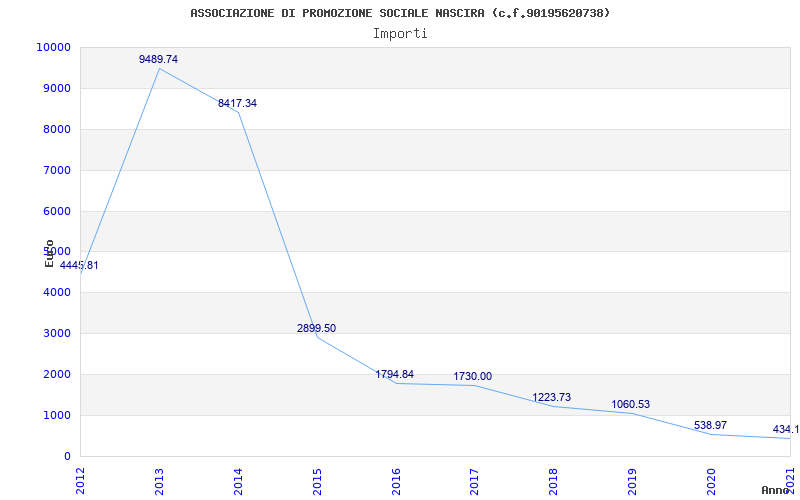The width and height of the screenshot is (800, 500).
Task: Click the y-axis value 9000
Action: click(56, 88)
